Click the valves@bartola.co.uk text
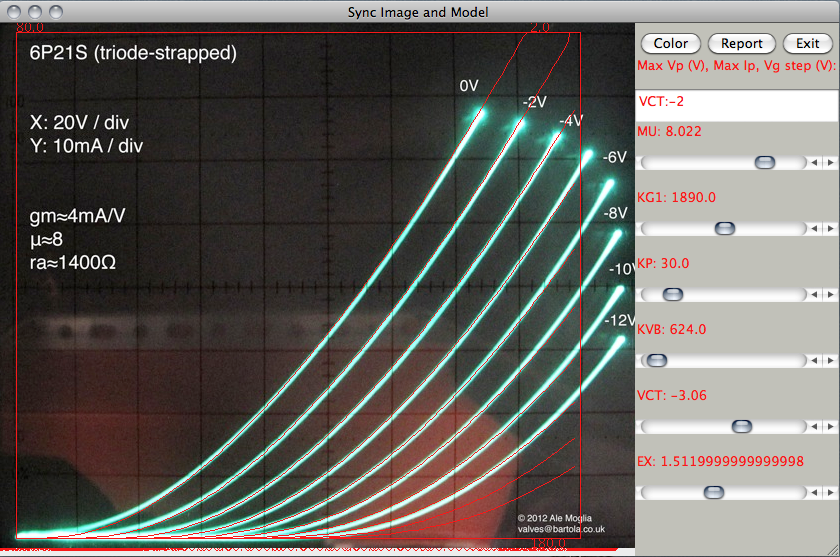 point(561,529)
